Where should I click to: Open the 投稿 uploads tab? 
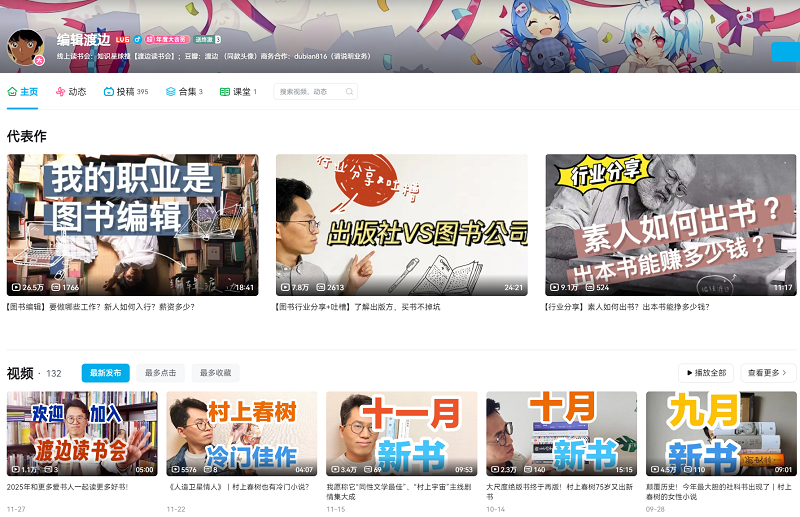click(126, 91)
